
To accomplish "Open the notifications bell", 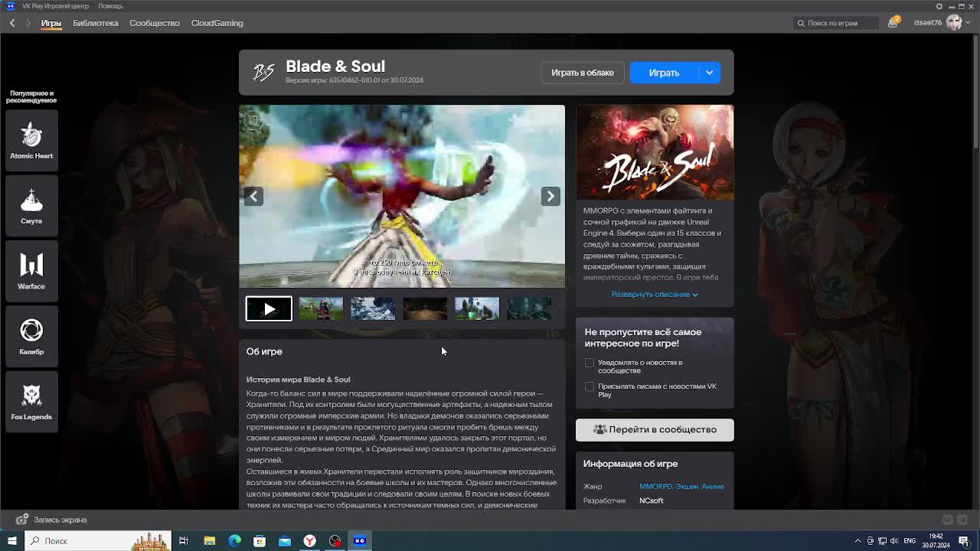I will [x=893, y=23].
